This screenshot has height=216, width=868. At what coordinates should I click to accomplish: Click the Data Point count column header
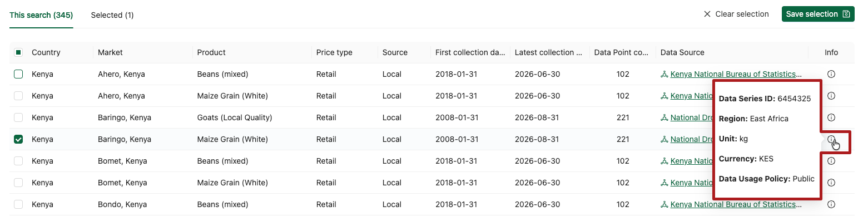point(621,52)
